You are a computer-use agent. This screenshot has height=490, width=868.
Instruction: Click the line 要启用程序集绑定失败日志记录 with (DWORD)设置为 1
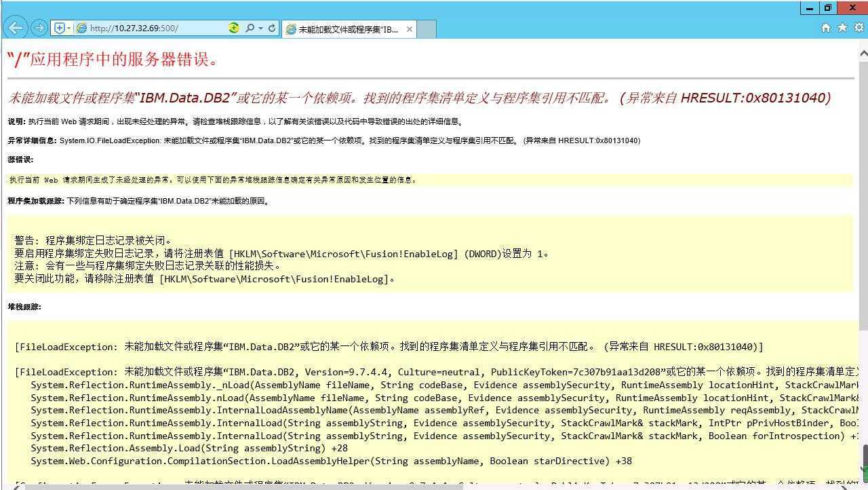point(281,253)
